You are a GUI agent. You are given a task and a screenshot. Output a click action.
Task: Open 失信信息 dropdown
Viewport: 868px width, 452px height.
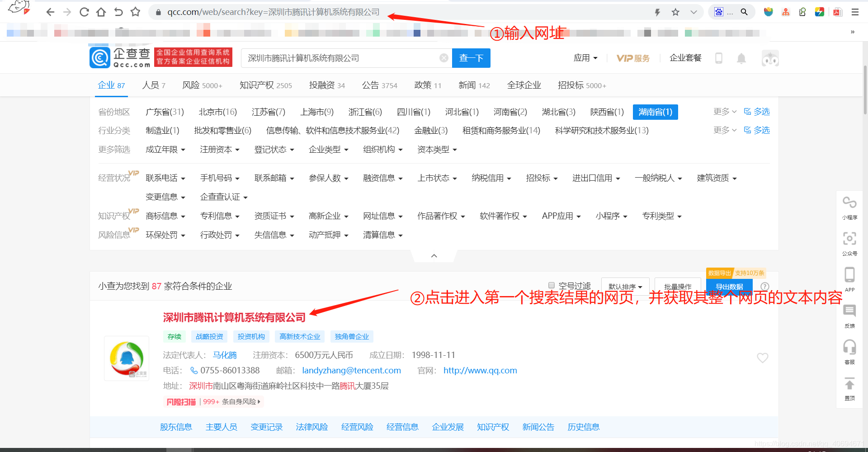tap(274, 235)
